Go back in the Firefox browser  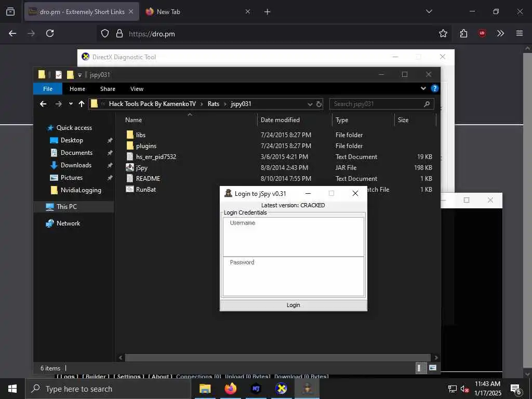coord(12,33)
